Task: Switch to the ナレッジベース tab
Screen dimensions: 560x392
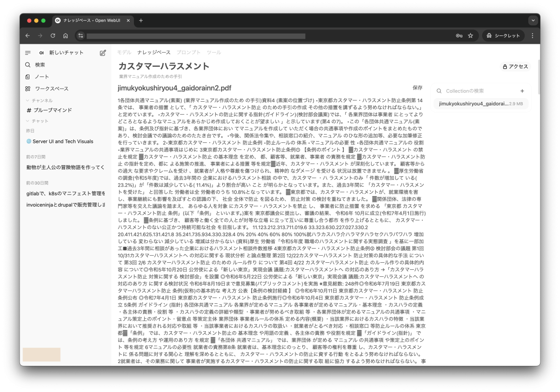Action: [x=154, y=52]
